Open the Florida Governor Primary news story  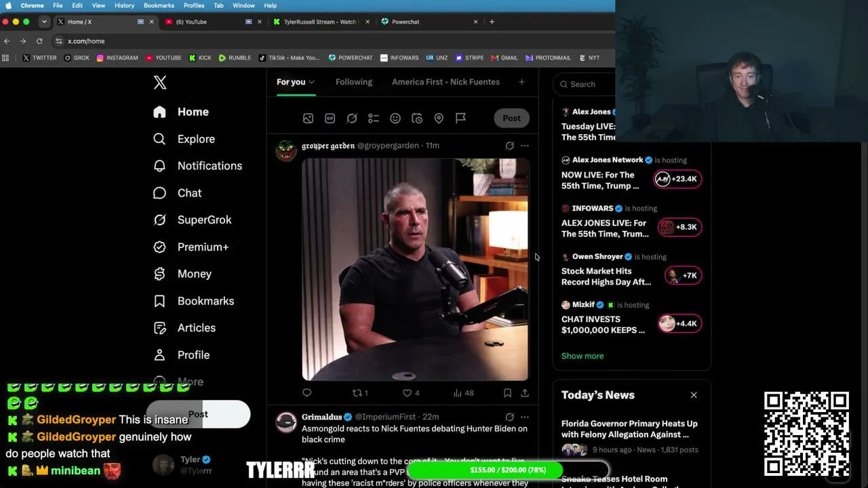(x=629, y=429)
